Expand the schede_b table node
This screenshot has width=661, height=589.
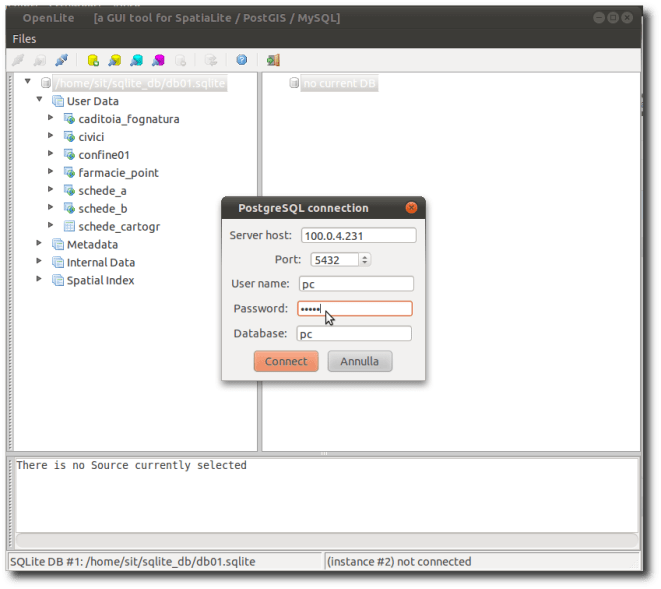pos(51,207)
